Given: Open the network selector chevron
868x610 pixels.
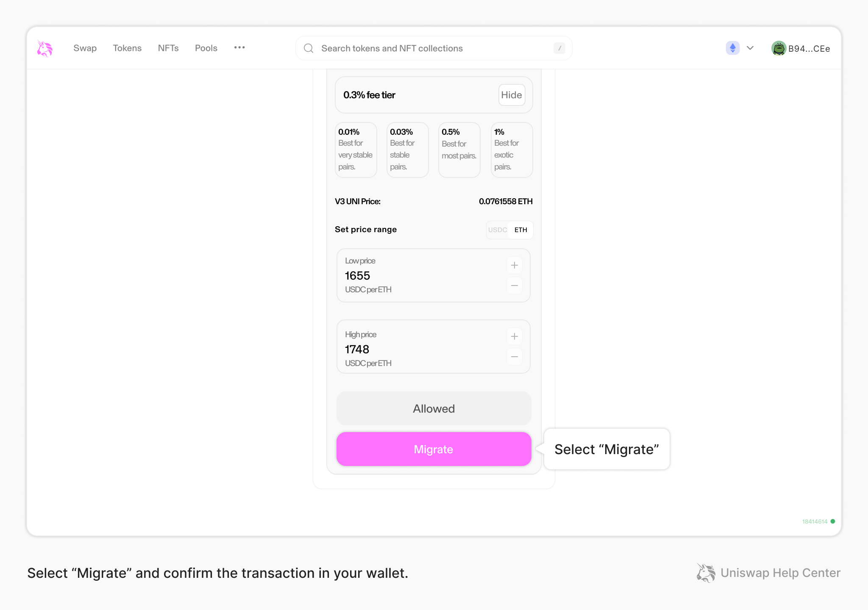Looking at the screenshot, I should click(750, 48).
